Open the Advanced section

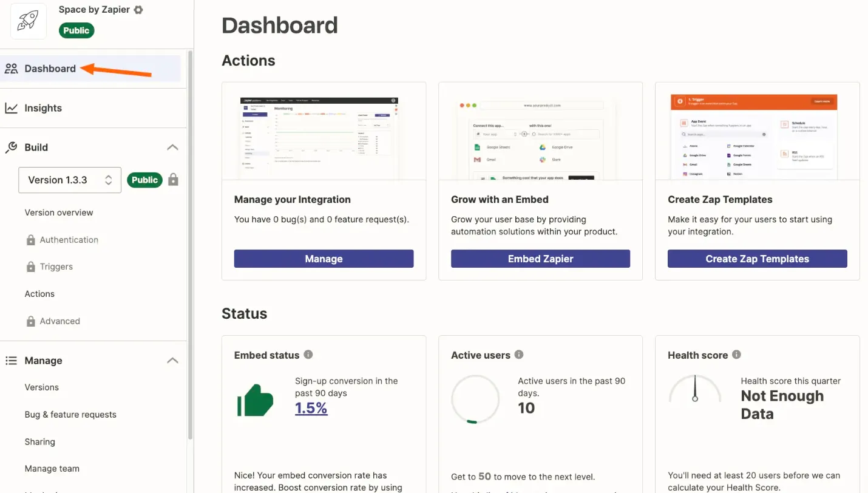[x=60, y=321]
